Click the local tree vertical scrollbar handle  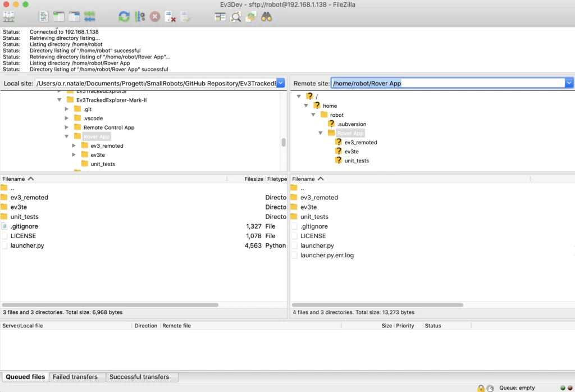pos(284,142)
